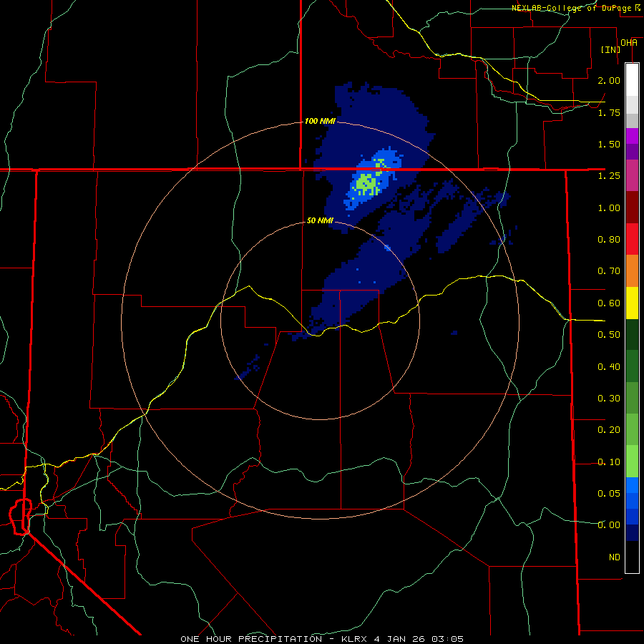Image resolution: width=644 pixels, height=644 pixels.
Task: Select the 1.00 legend value
Action: tap(609, 208)
